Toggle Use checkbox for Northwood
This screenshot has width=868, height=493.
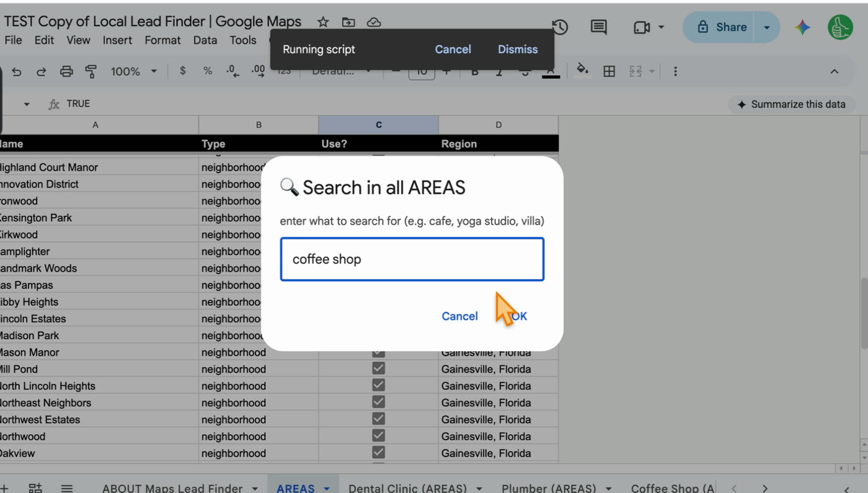(x=378, y=435)
